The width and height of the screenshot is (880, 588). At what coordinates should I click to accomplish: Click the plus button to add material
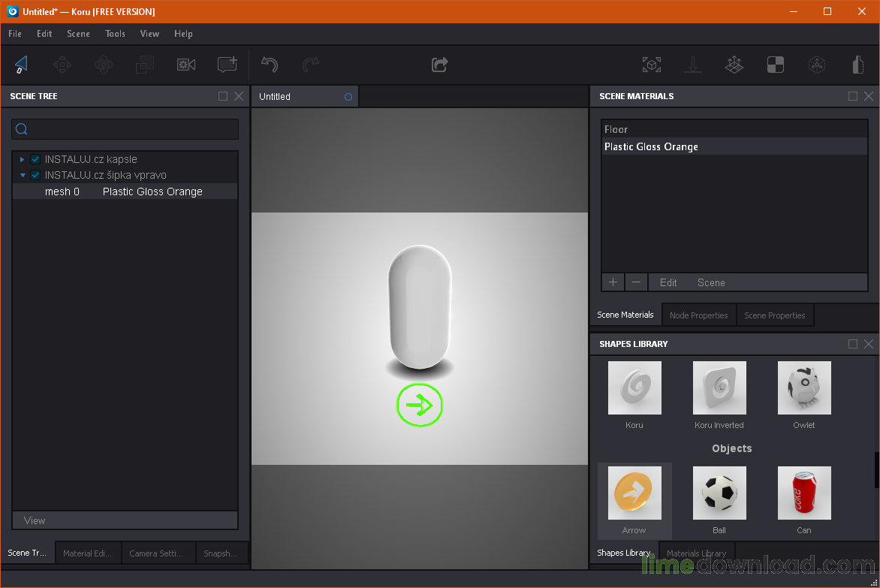(613, 282)
